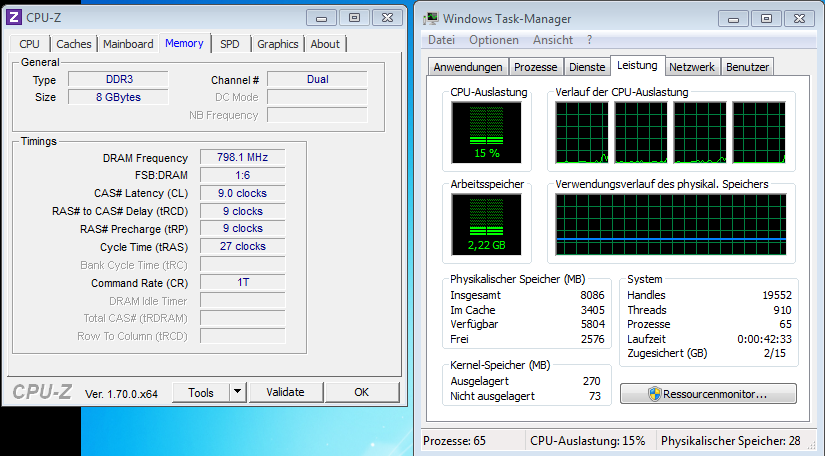Click status bar text CPU-Auslastung: 15%
Viewport: 825px width, 456px height.
pyautogui.click(x=588, y=441)
